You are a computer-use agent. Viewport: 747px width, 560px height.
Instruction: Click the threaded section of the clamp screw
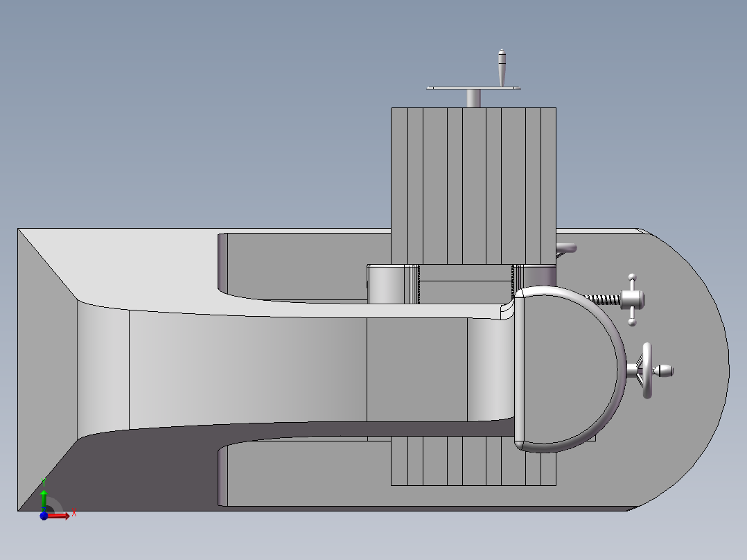tap(603, 300)
